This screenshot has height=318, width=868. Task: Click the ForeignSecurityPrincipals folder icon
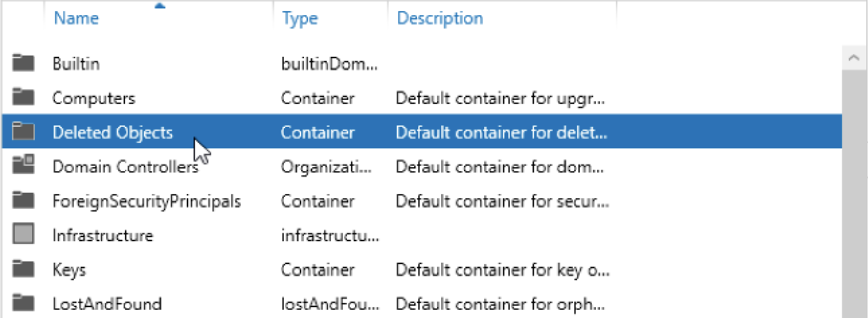(x=24, y=200)
